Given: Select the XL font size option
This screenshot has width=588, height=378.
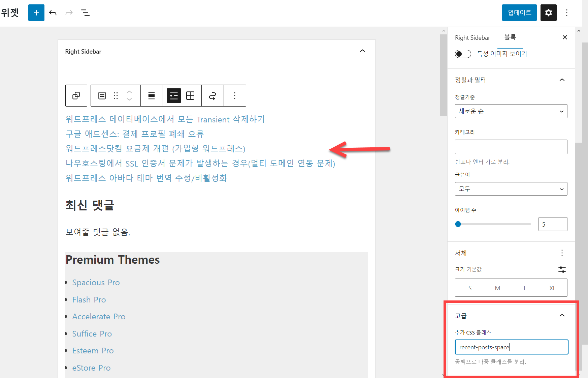Looking at the screenshot, I should (x=552, y=288).
